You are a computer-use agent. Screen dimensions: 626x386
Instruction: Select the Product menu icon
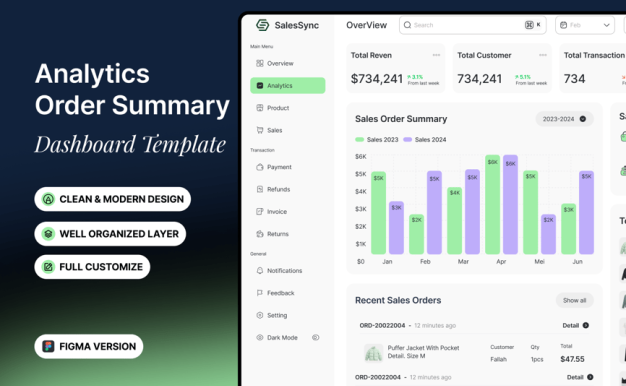tap(260, 108)
